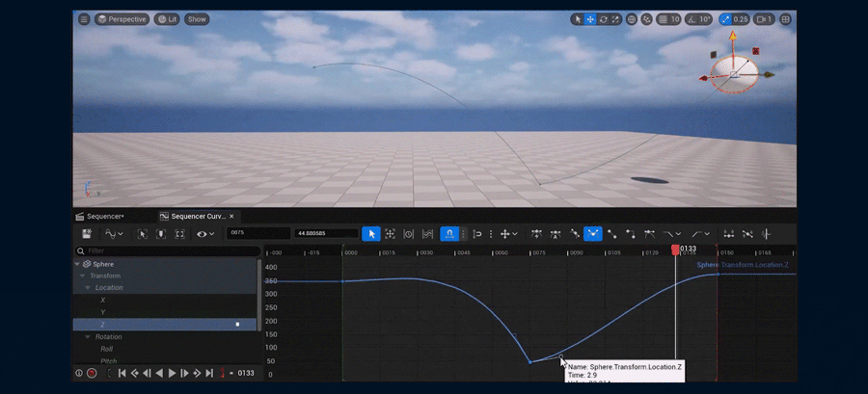The height and width of the screenshot is (394, 868).
Task: Toggle value snapping in curve editor
Action: 477,234
